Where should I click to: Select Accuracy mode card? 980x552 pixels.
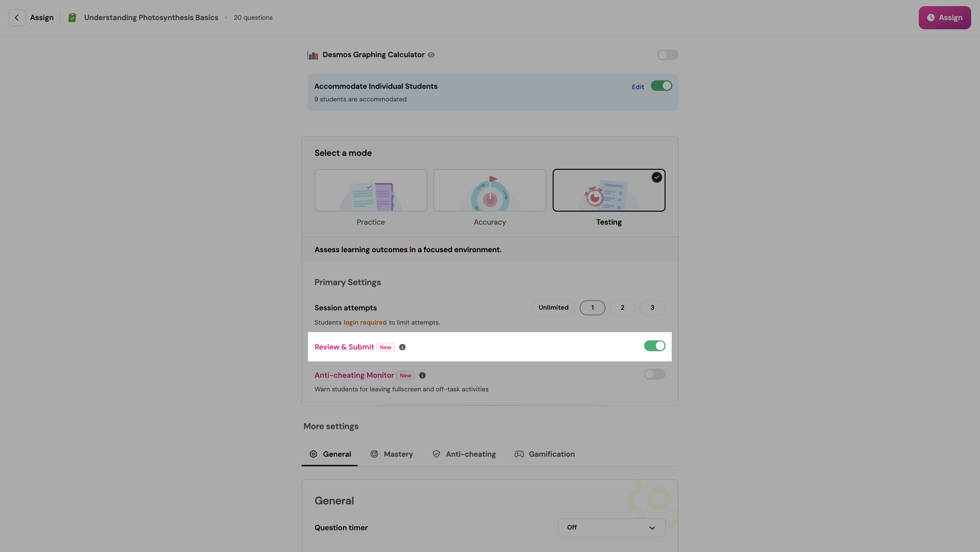pos(490,190)
